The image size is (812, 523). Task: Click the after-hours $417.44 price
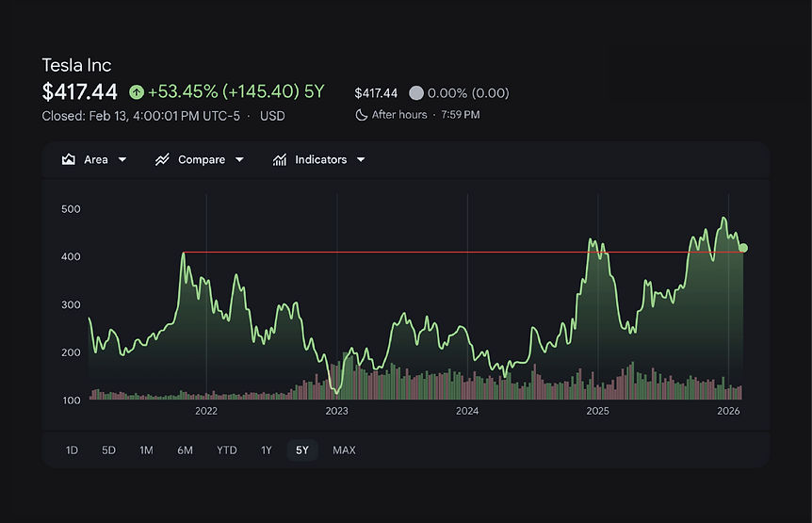pyautogui.click(x=376, y=93)
